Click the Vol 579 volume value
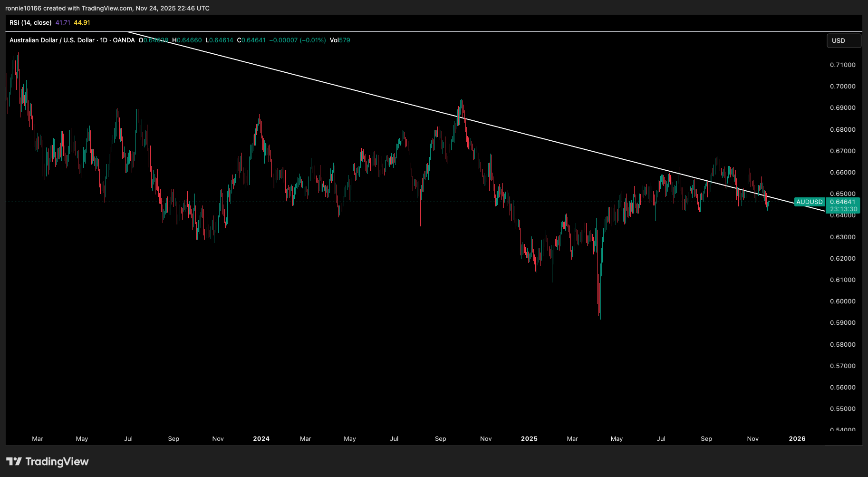The height and width of the screenshot is (477, 868). point(340,40)
